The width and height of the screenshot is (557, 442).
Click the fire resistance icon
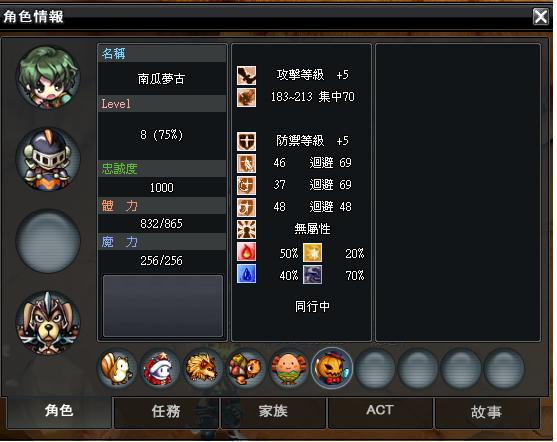pyautogui.click(x=246, y=252)
